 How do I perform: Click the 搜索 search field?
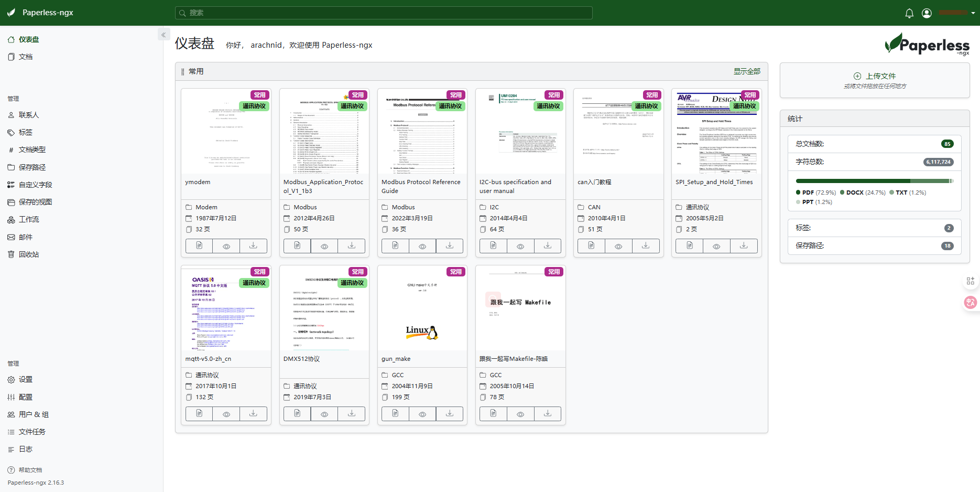click(x=384, y=13)
